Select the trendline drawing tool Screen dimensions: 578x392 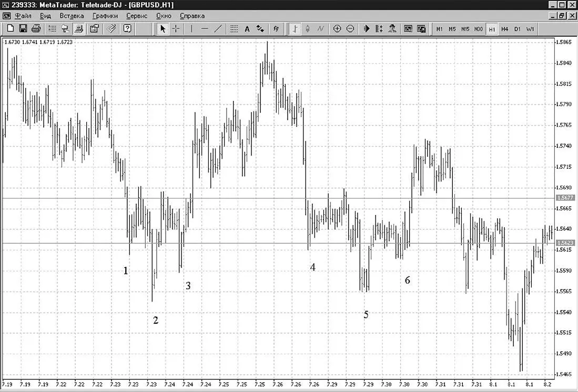218,29
